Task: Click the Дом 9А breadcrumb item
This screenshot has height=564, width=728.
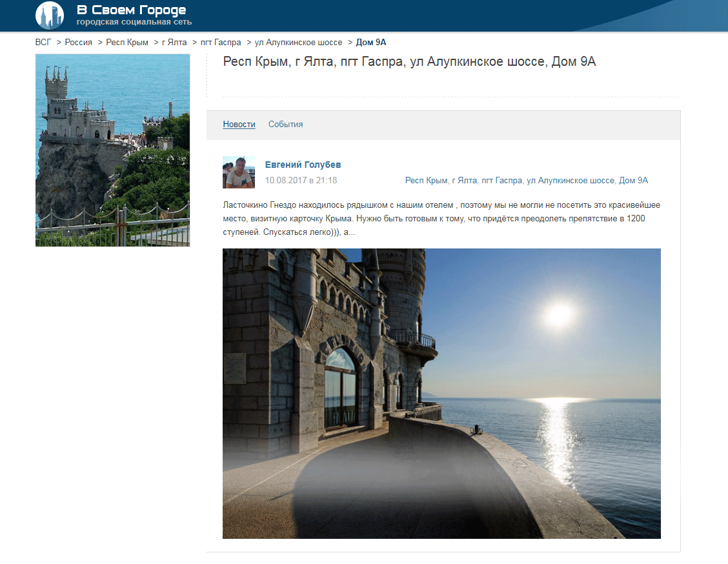Action: [x=371, y=42]
